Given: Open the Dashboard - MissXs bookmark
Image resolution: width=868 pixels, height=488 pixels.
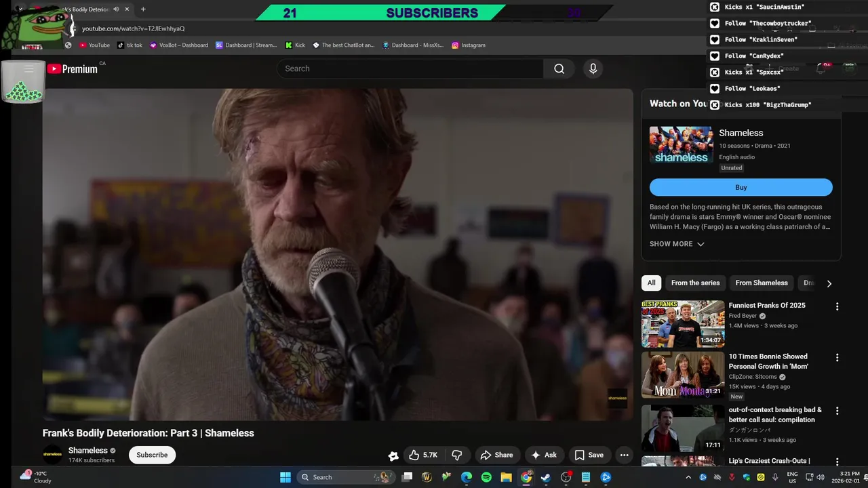Looking at the screenshot, I should point(413,45).
